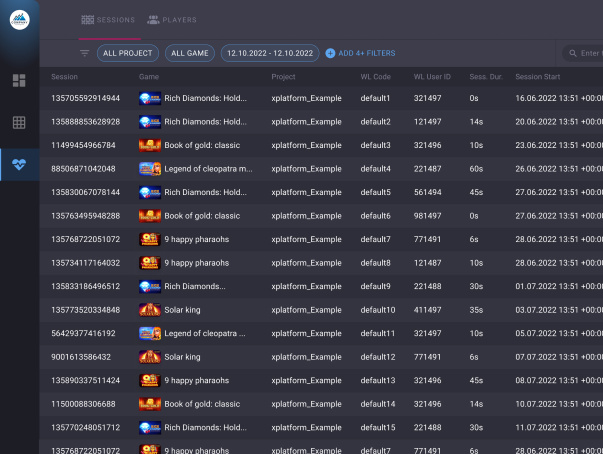603x454 pixels.
Task: Open the date range 12.10.2022 filter
Action: 270,53
